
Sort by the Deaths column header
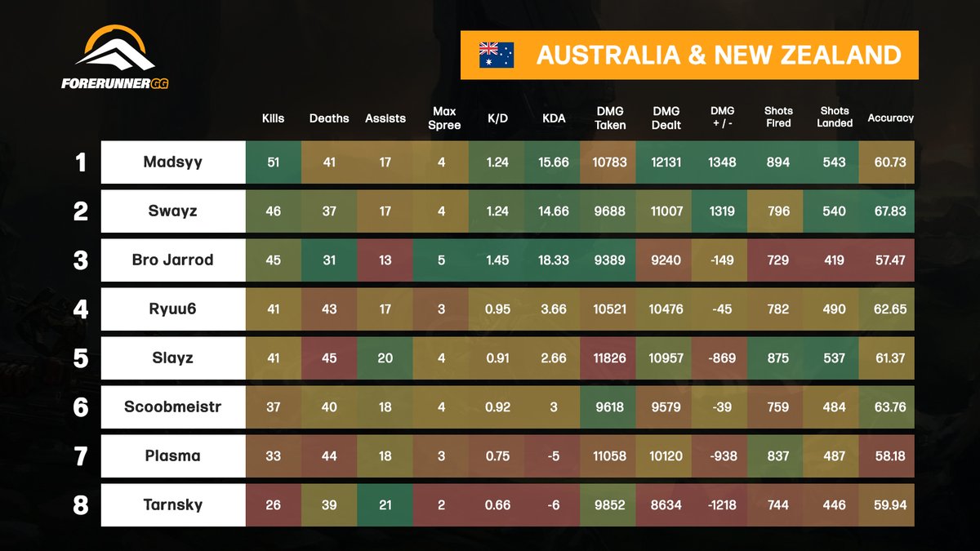tap(329, 118)
